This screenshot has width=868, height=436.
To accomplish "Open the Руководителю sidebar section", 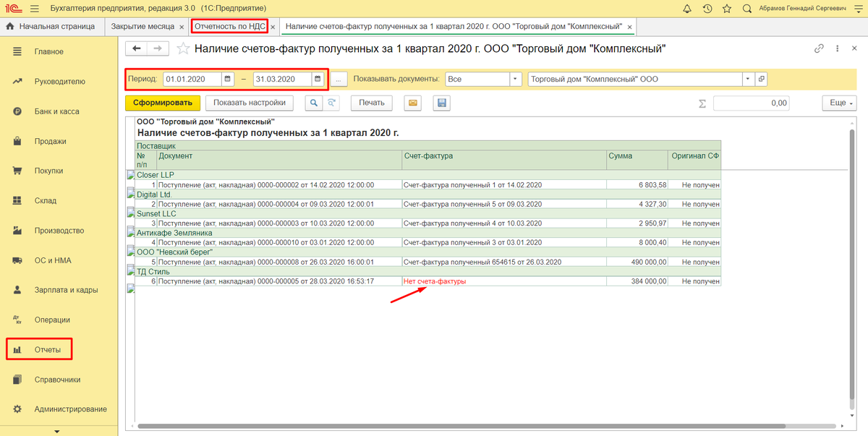I will [x=60, y=82].
